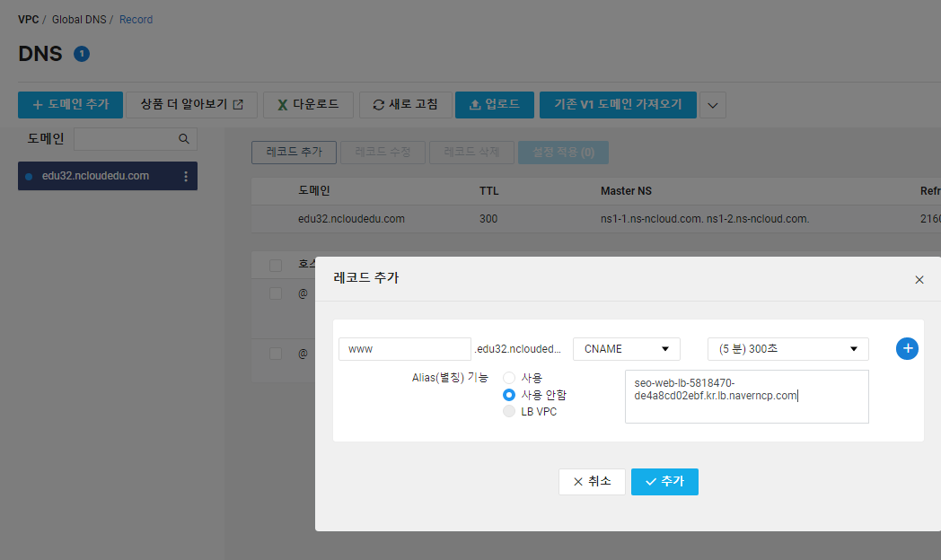Check the first @ record row checkbox
941x560 pixels.
(276, 293)
